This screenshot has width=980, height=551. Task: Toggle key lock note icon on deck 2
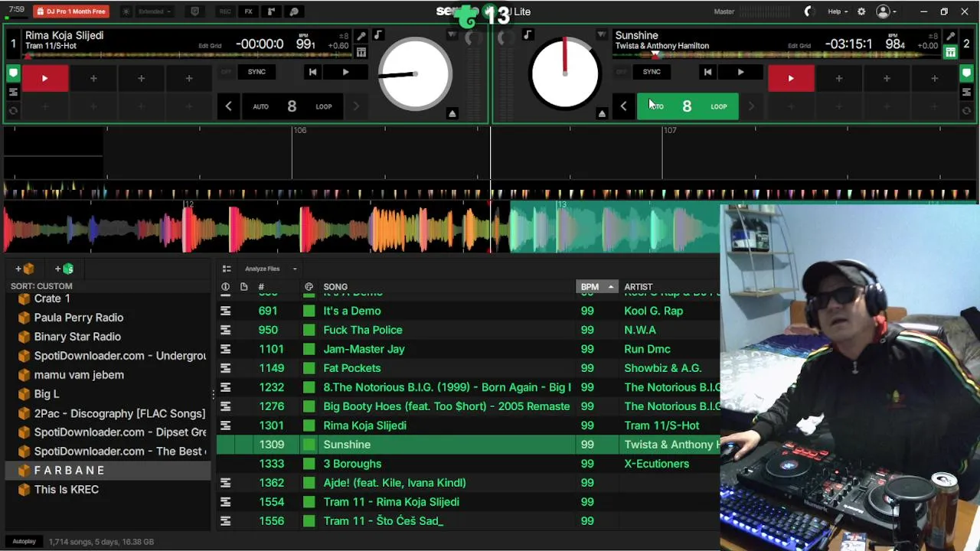coord(528,34)
